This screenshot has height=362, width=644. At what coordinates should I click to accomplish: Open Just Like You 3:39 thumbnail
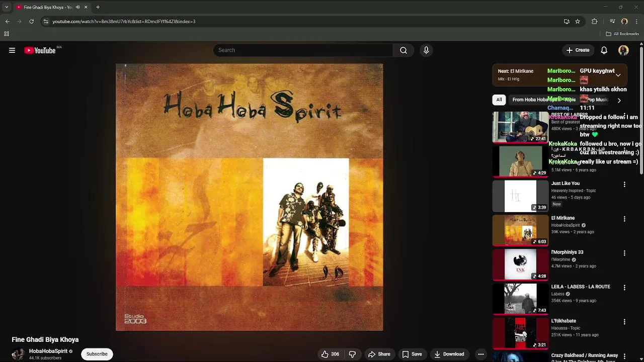pos(520,196)
